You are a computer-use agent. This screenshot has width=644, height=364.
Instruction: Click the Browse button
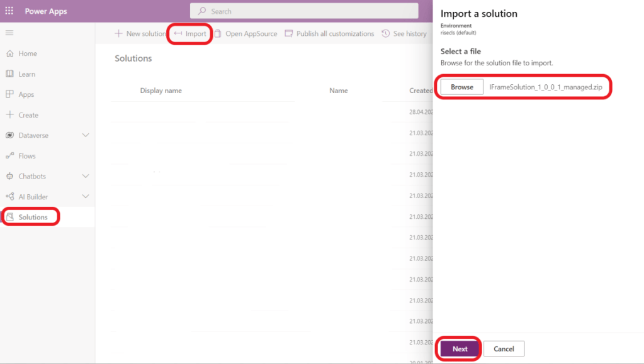pos(461,87)
